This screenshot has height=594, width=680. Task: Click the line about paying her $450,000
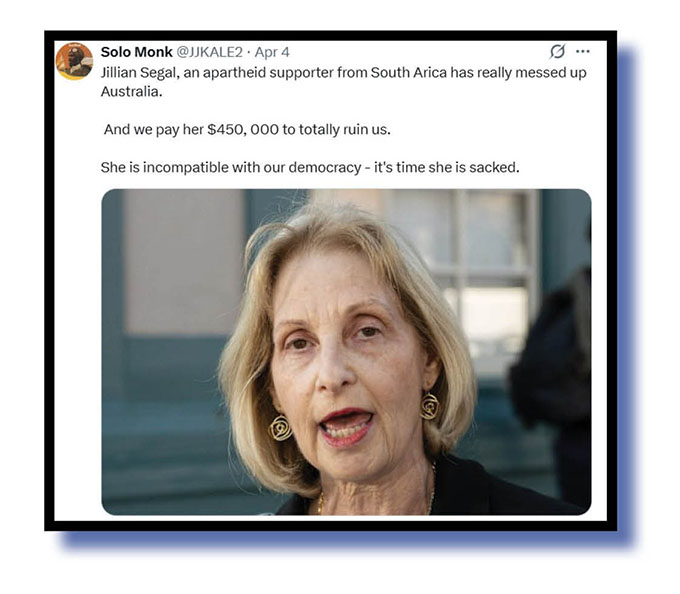pos(247,129)
